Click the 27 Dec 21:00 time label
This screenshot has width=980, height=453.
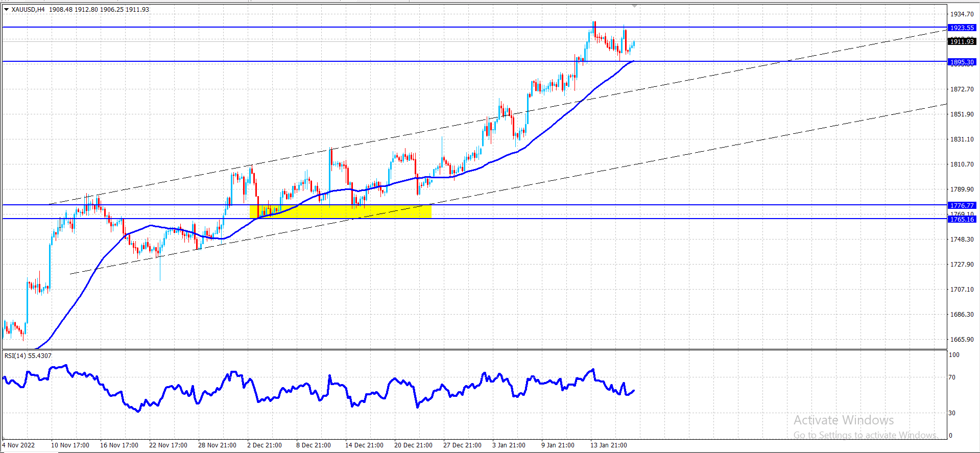pos(462,445)
